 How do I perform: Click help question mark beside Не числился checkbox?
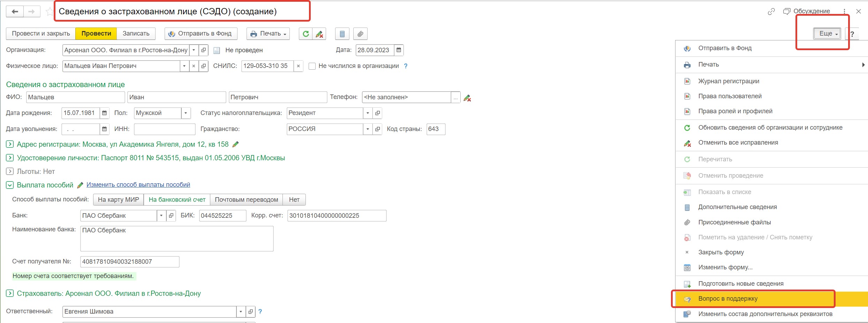coord(406,66)
